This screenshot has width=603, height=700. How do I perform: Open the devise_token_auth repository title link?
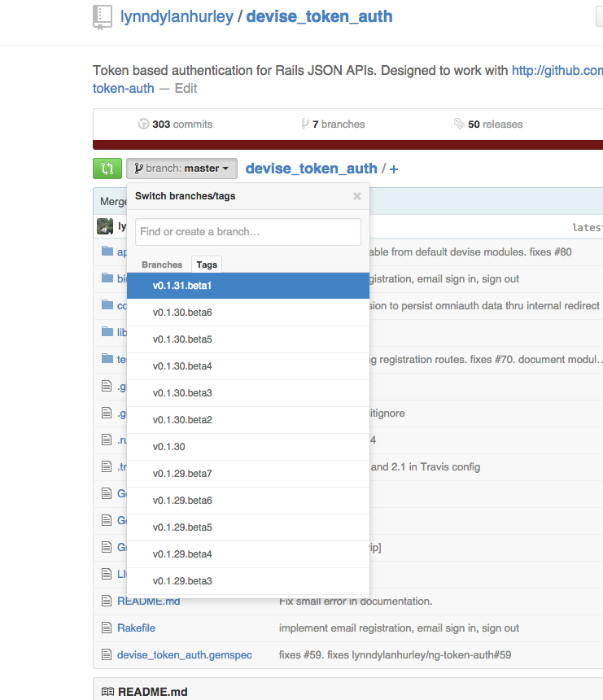(320, 16)
